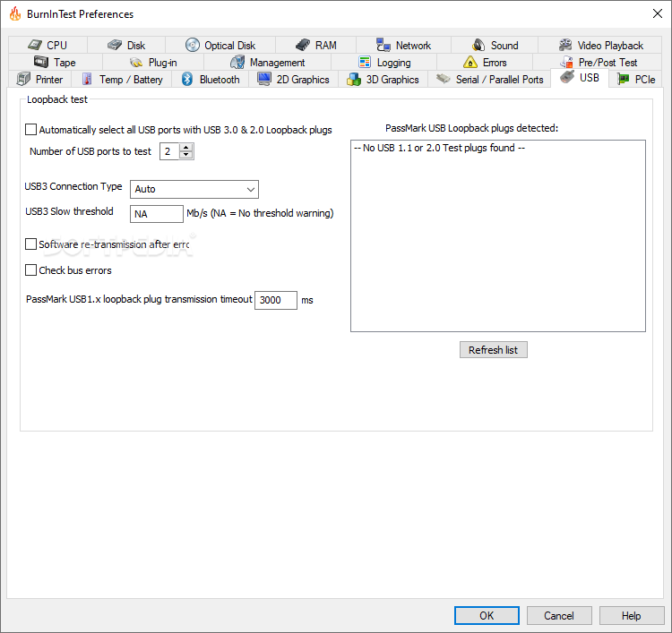Click the Logging icon
672x633 pixels.
tap(365, 62)
